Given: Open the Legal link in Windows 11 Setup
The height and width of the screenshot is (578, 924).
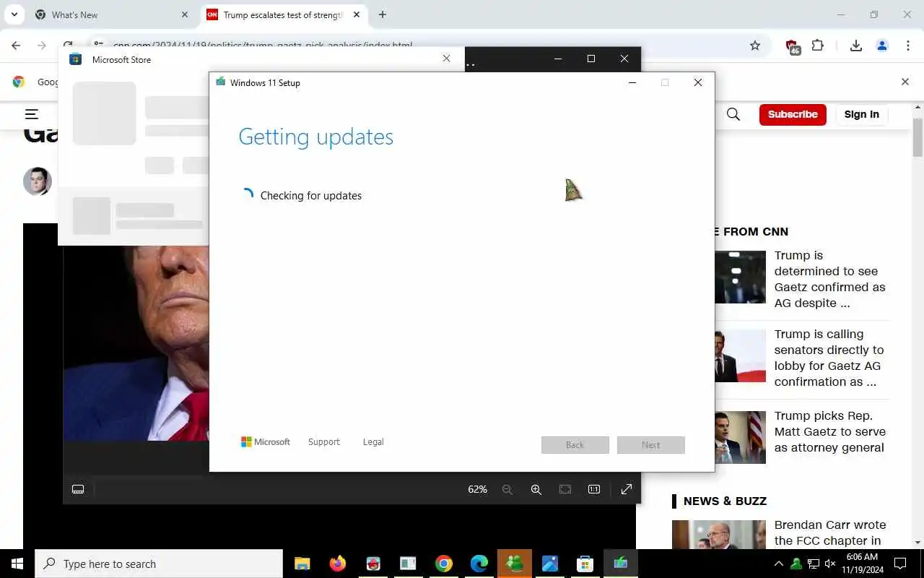Looking at the screenshot, I should 373,442.
